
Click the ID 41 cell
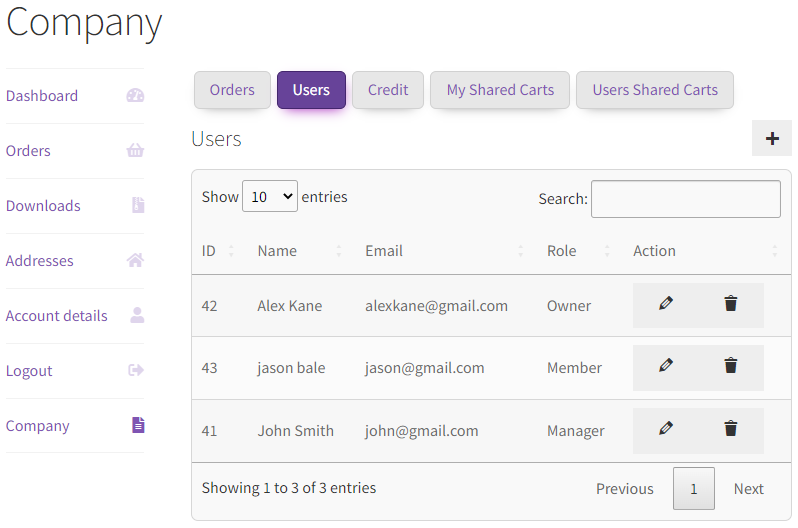209,431
